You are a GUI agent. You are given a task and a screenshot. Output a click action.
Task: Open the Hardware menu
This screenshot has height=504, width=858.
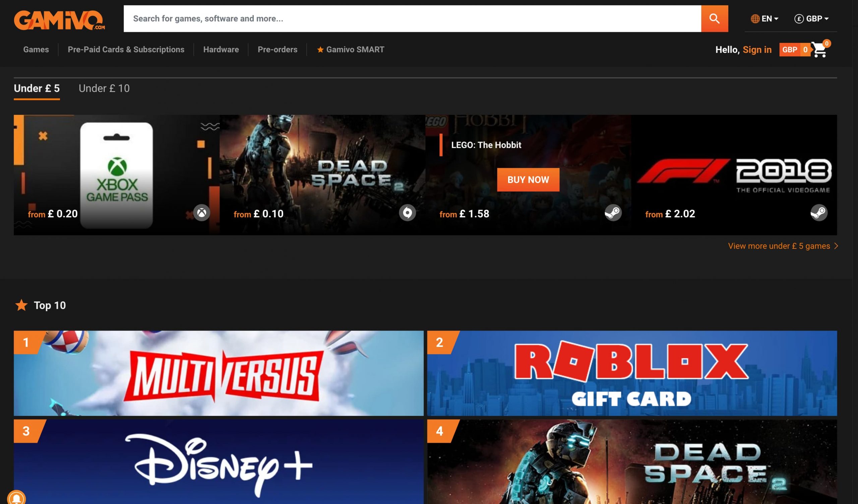[x=221, y=50]
